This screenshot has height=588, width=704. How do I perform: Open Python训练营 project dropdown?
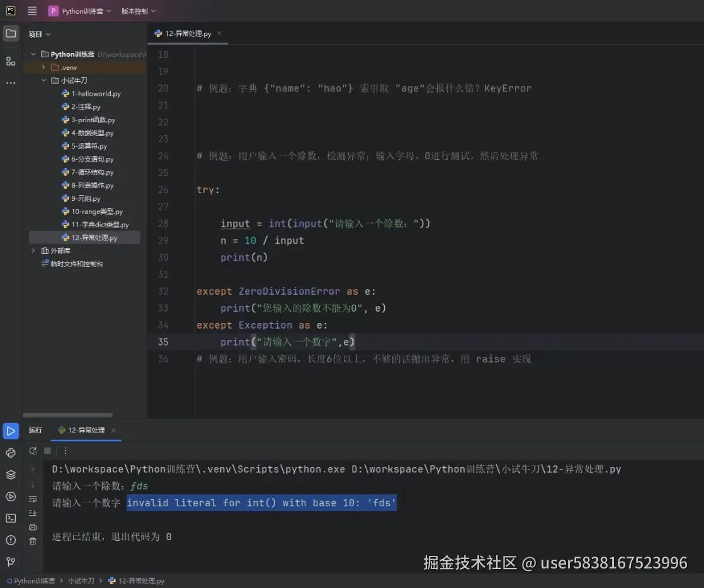(x=79, y=11)
